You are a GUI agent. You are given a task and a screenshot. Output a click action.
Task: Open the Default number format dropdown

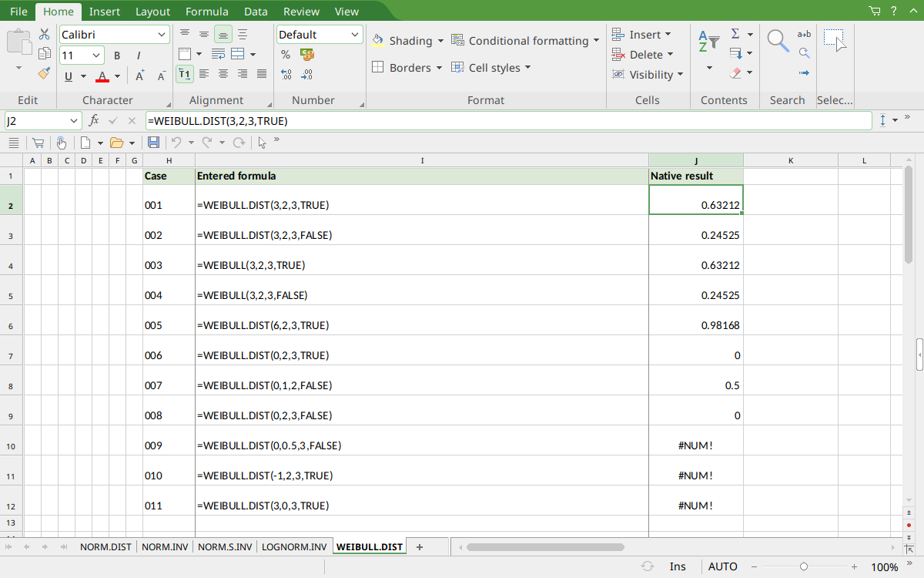pos(355,35)
